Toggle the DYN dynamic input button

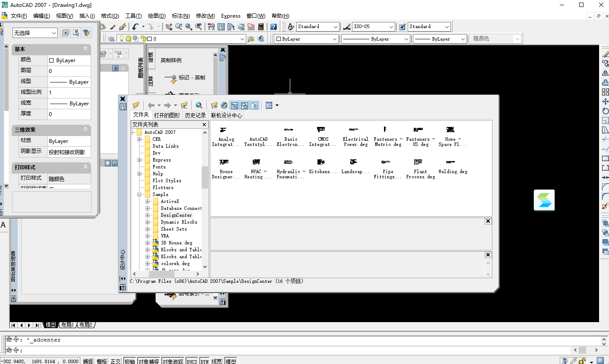[x=204, y=361]
